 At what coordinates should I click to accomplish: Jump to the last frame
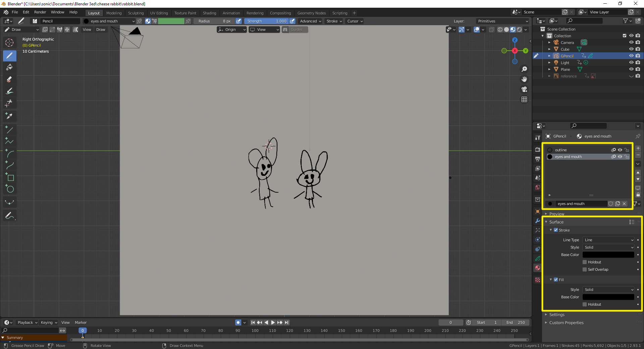click(286, 322)
